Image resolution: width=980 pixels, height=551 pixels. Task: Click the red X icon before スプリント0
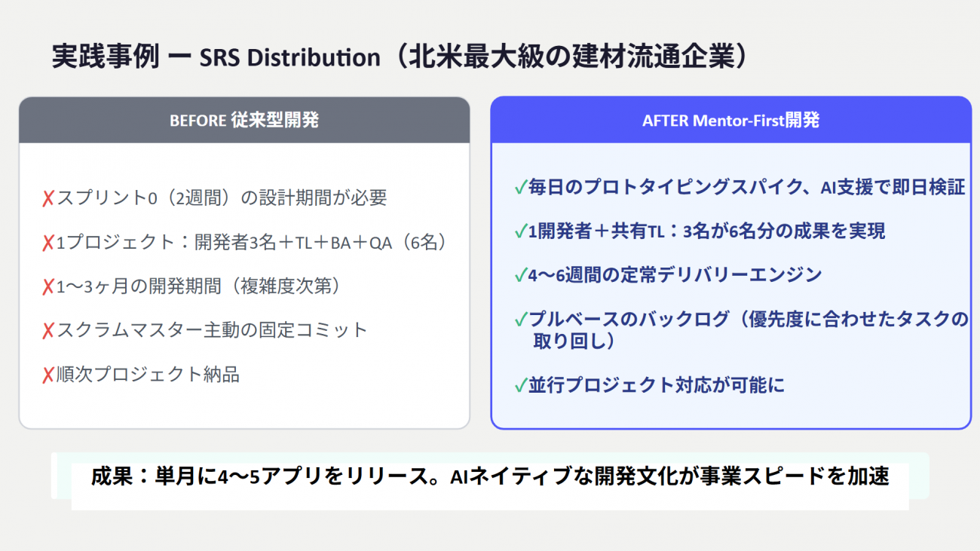48,199
